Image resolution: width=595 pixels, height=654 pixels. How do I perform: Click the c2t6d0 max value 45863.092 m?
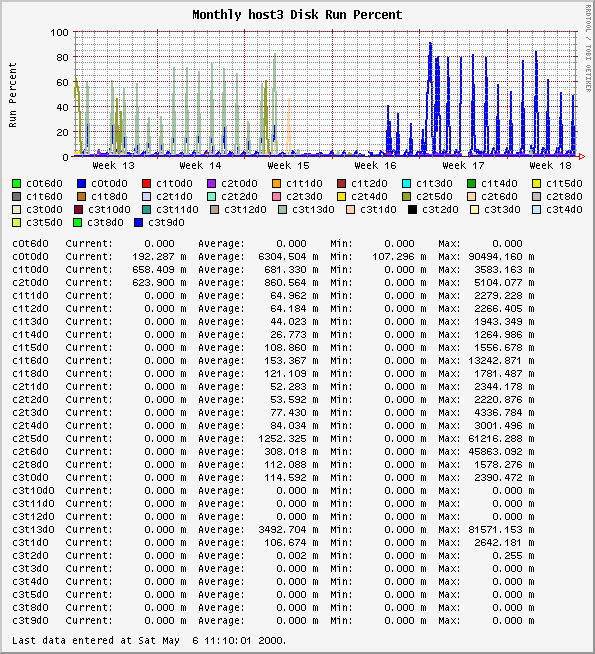click(x=501, y=451)
